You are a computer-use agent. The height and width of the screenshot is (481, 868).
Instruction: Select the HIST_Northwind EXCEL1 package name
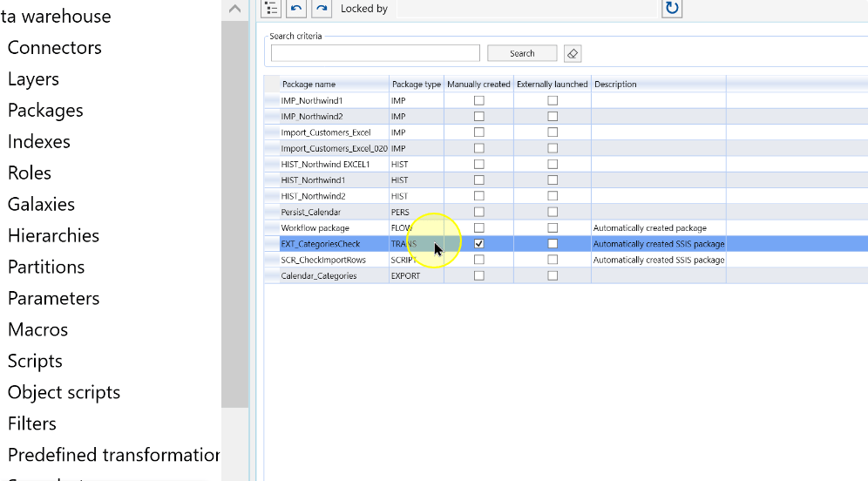click(325, 165)
